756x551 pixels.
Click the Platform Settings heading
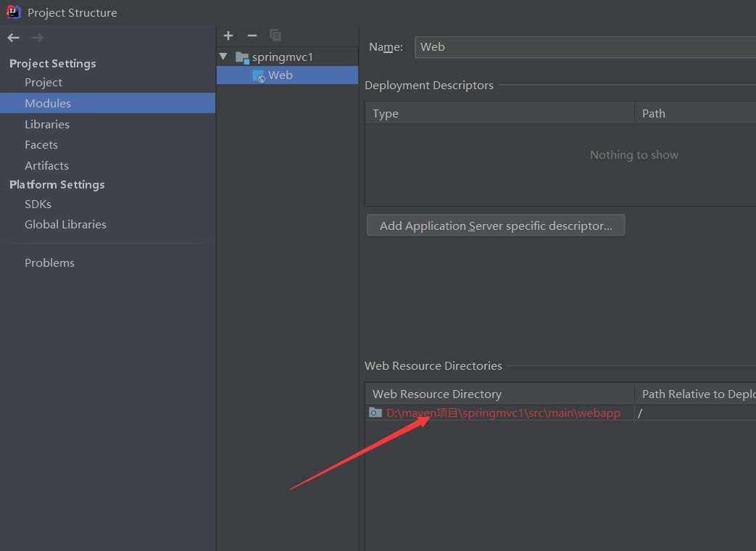(x=57, y=185)
